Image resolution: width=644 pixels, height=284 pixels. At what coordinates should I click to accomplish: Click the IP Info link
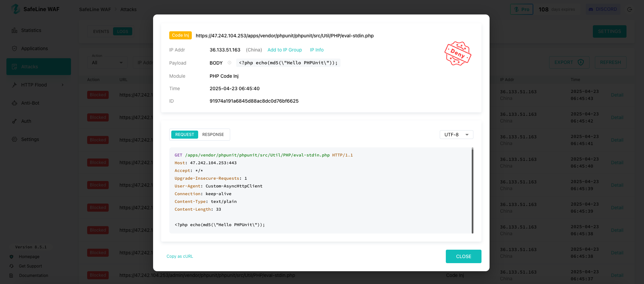click(317, 50)
